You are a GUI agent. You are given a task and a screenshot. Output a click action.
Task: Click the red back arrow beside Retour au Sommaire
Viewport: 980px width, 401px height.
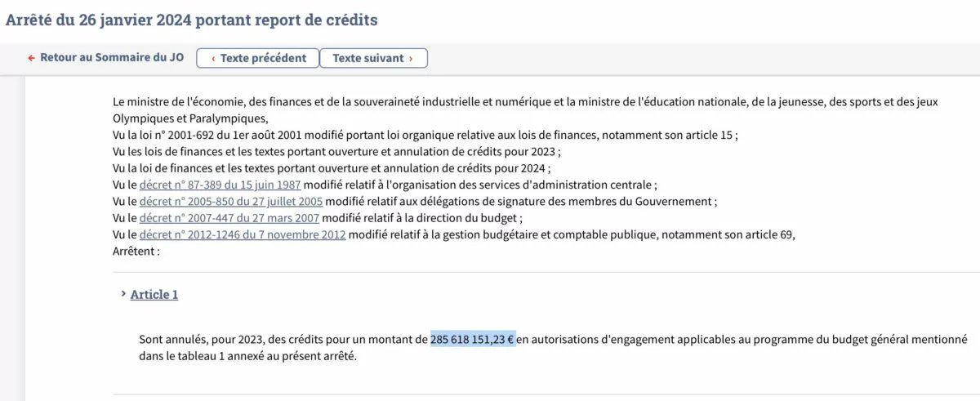pyautogui.click(x=32, y=58)
